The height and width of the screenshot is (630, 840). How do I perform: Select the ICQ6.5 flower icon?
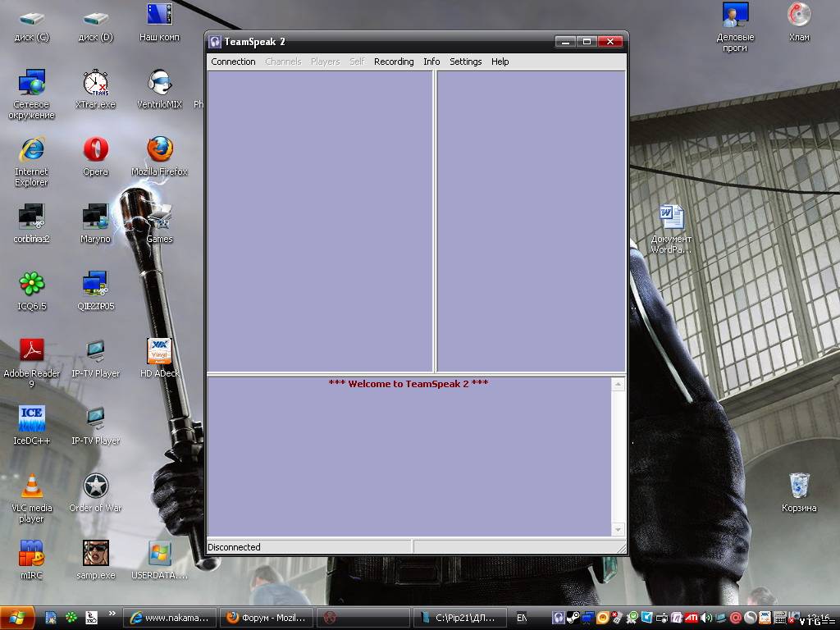32,291
